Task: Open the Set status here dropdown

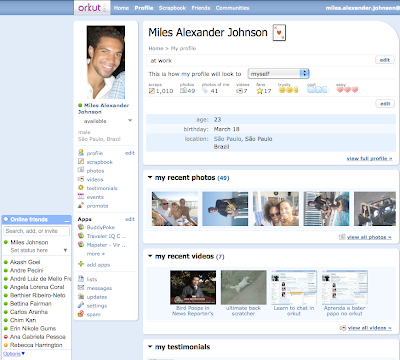Action: coord(65,250)
